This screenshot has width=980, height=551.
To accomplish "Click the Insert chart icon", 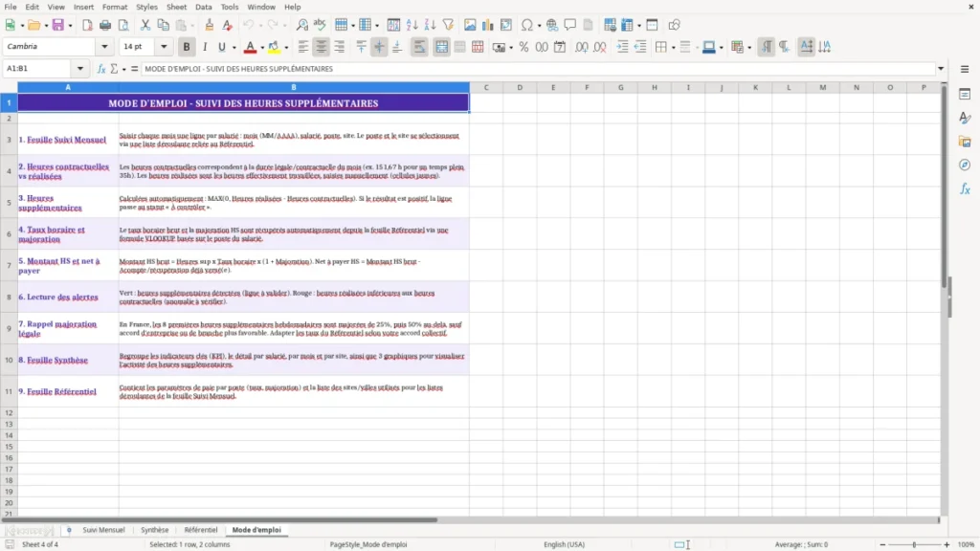I will [x=487, y=25].
